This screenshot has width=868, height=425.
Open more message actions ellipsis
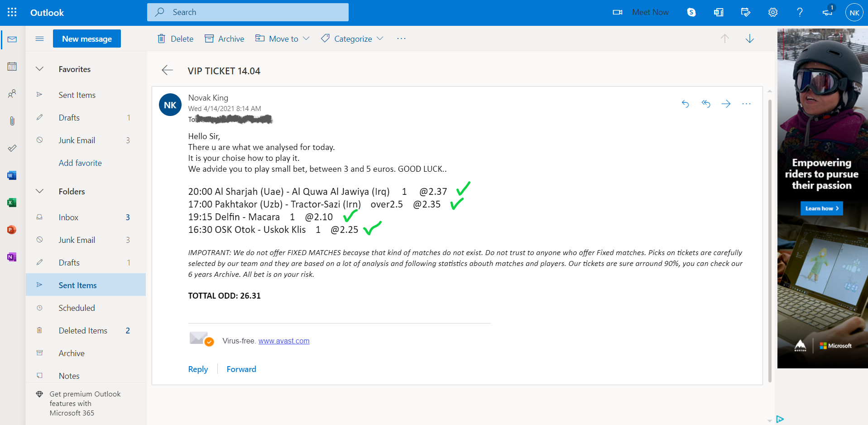coord(747,104)
